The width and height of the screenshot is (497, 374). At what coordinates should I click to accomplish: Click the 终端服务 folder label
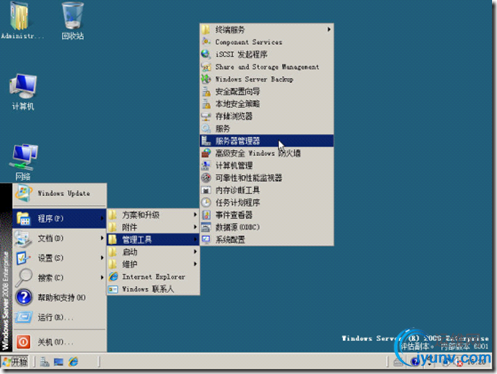click(230, 29)
